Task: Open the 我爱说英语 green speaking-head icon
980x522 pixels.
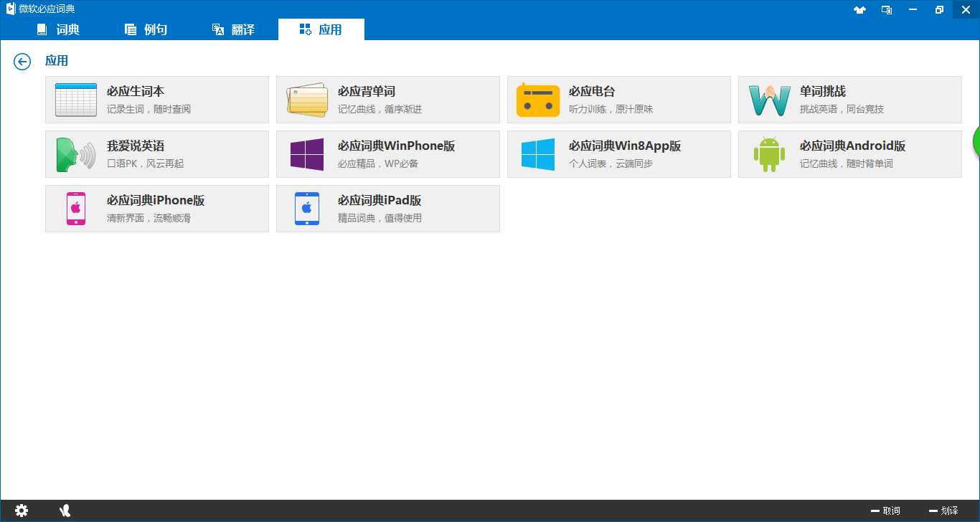Action: tap(76, 154)
